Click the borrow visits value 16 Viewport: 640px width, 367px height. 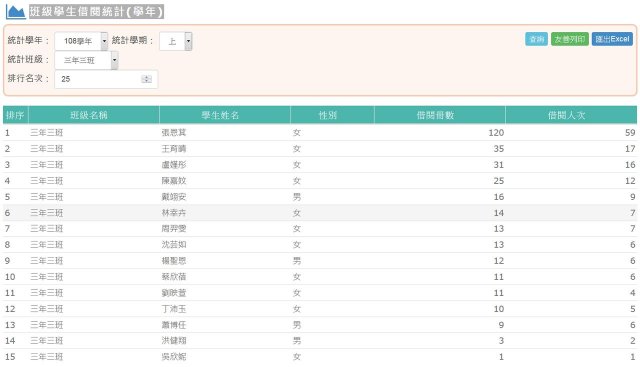pyautogui.click(x=630, y=165)
